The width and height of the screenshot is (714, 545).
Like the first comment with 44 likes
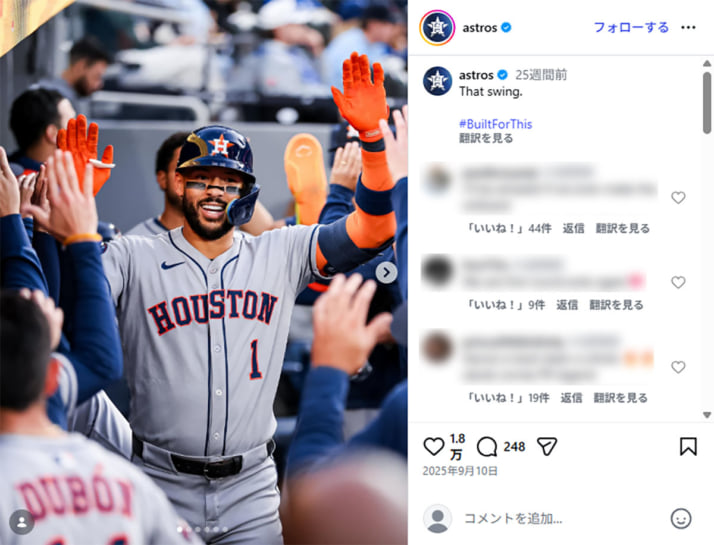pos(678,198)
